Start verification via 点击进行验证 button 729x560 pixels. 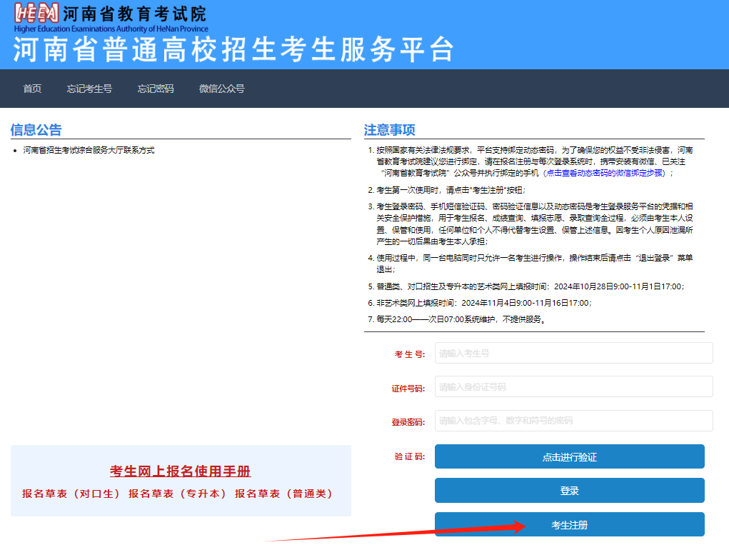pos(569,456)
